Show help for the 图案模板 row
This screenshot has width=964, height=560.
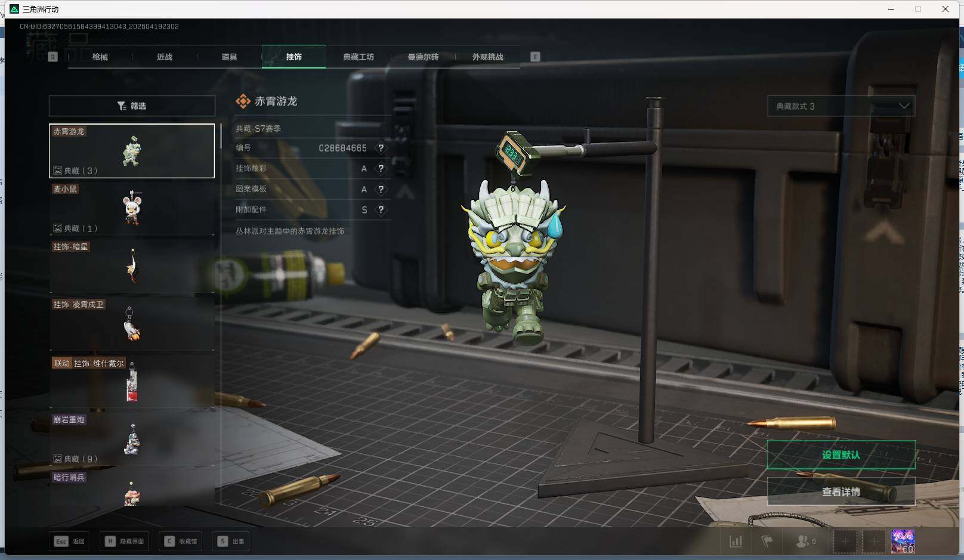point(381,189)
